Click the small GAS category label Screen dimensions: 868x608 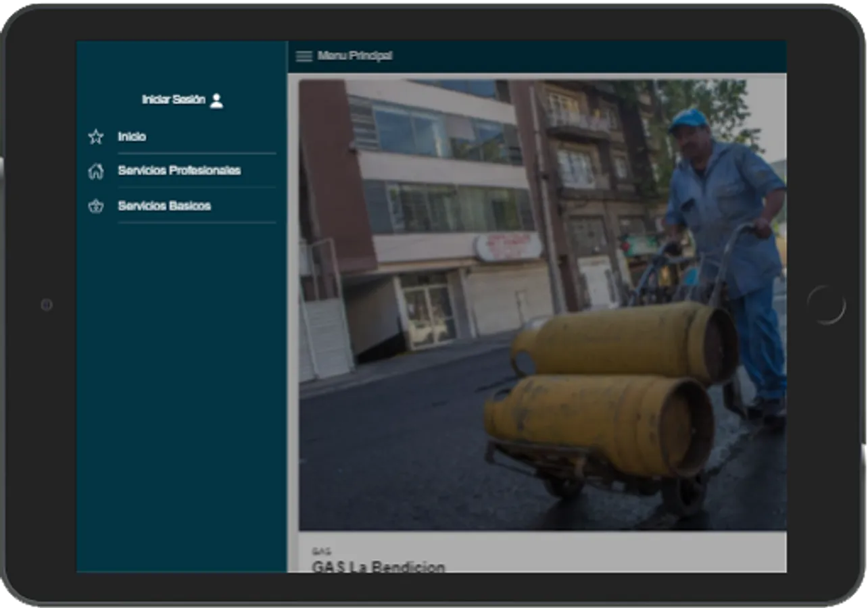(321, 551)
